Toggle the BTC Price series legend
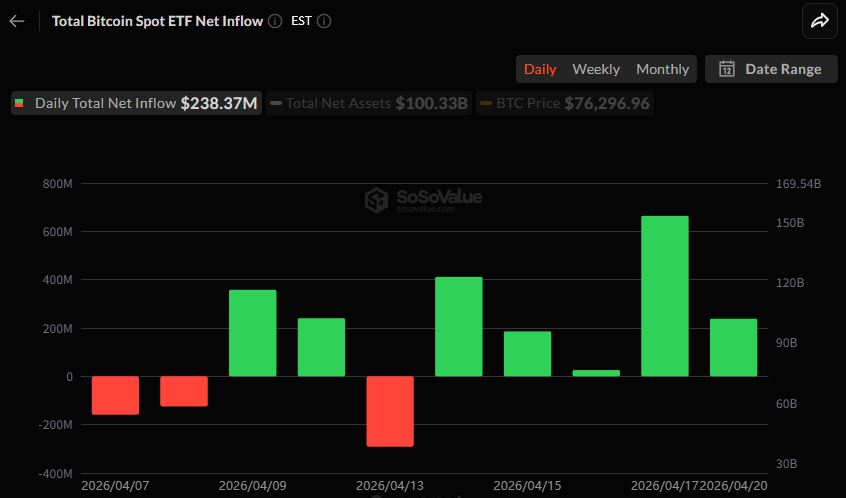846x498 pixels. tap(566, 103)
